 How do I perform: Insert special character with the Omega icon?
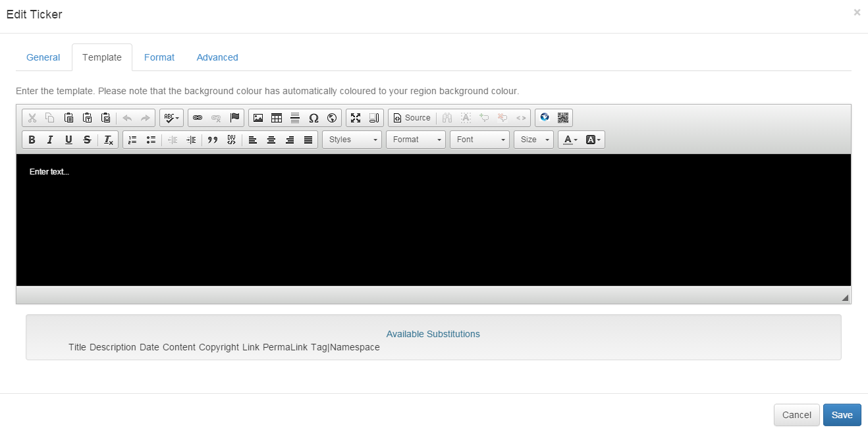(313, 118)
